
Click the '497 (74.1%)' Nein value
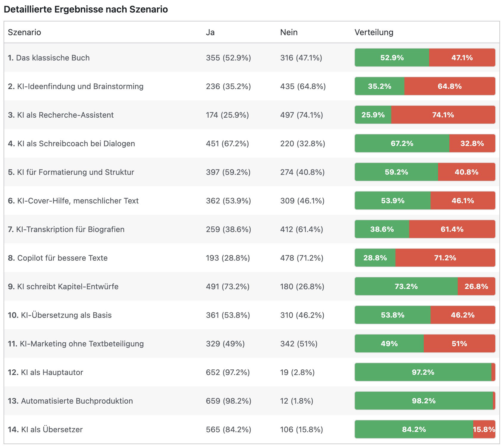[302, 115]
